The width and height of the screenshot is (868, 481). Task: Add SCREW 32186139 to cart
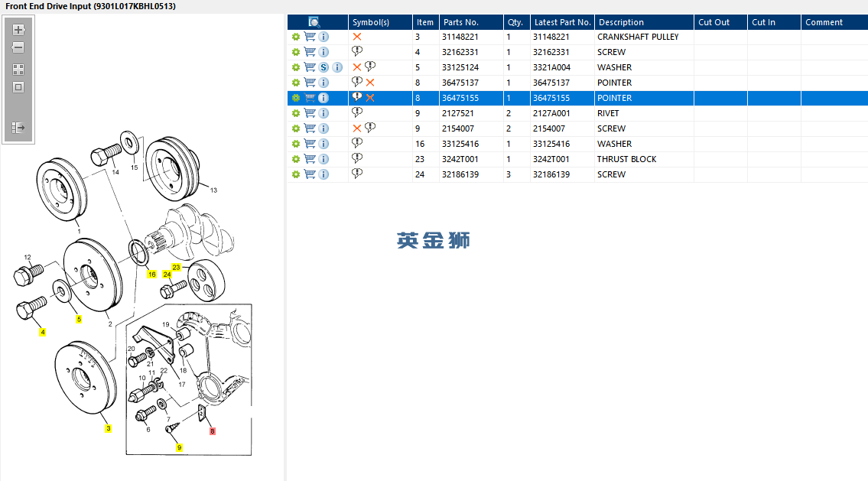point(310,174)
